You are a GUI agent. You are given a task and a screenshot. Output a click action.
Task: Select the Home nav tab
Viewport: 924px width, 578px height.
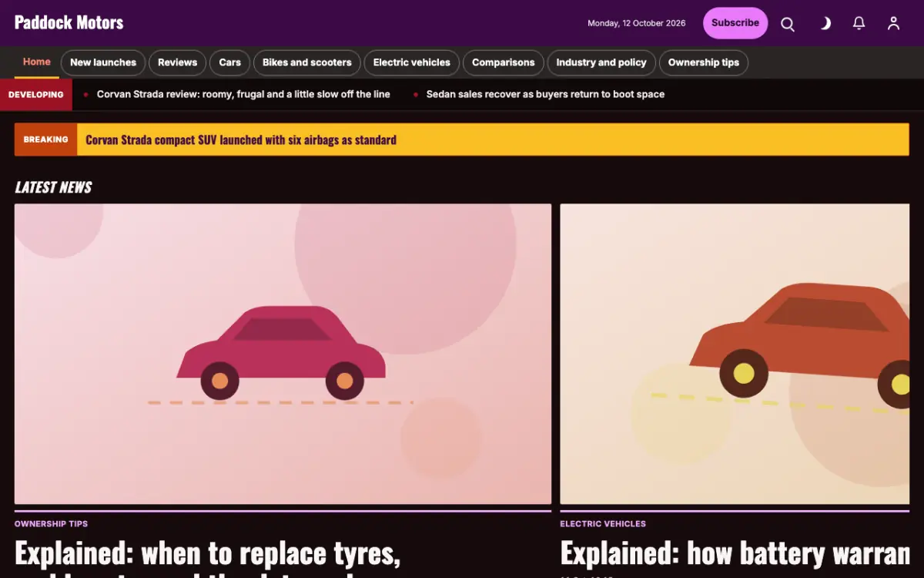37,62
